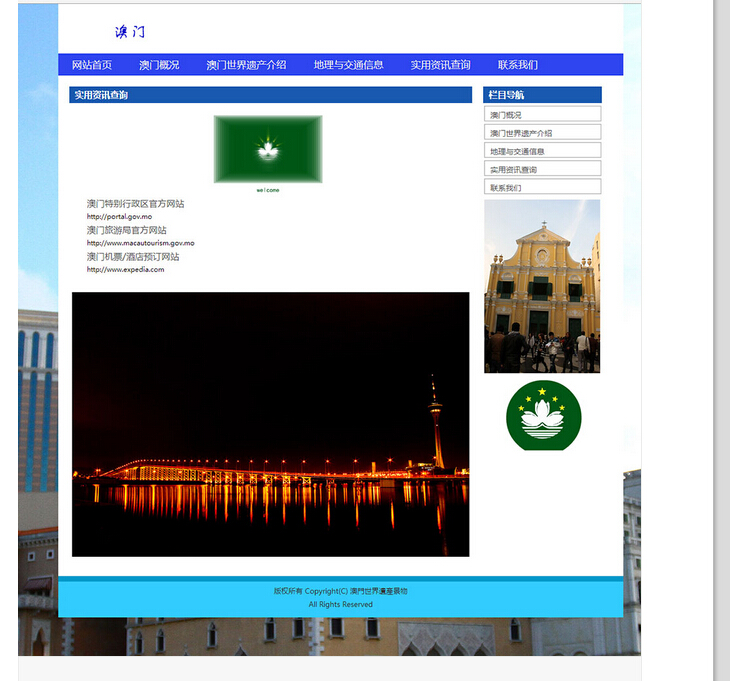Open 澳门概况 in the 栏目导航 sidebar
730x681 pixels.
[x=542, y=115]
